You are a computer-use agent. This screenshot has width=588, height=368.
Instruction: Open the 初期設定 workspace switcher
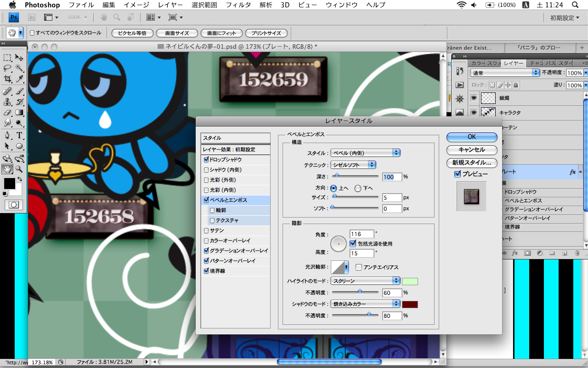click(565, 17)
